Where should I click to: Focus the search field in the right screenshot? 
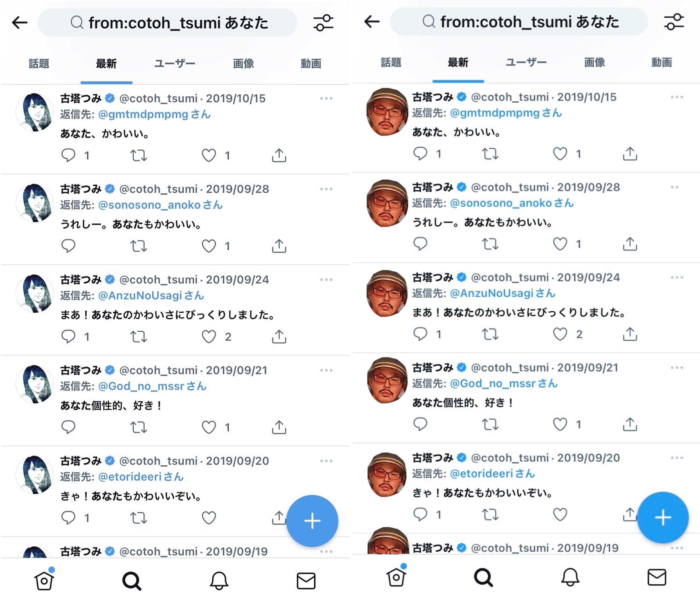pos(519,22)
